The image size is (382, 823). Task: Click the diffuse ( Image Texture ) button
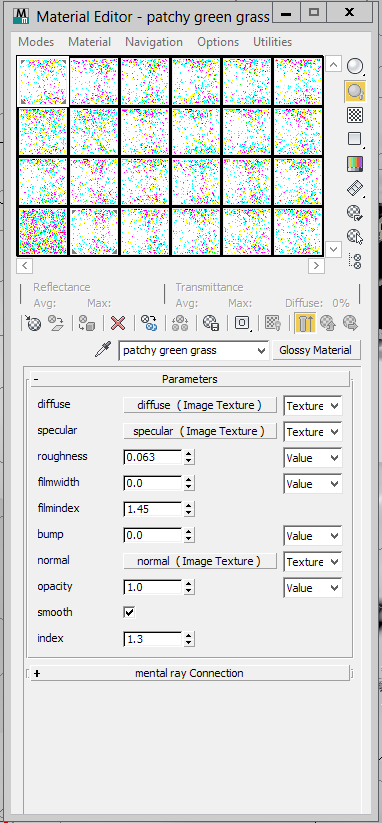[199, 405]
